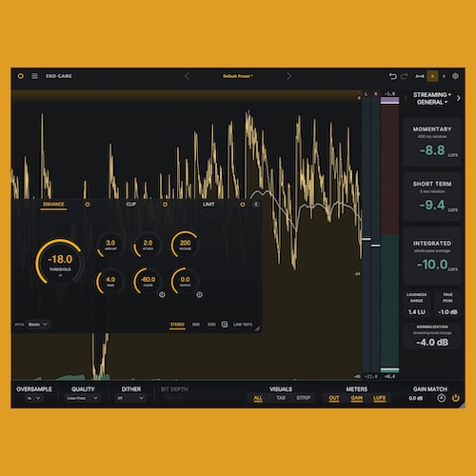
Task: Toggle the GAIN meter display
Action: point(357,398)
